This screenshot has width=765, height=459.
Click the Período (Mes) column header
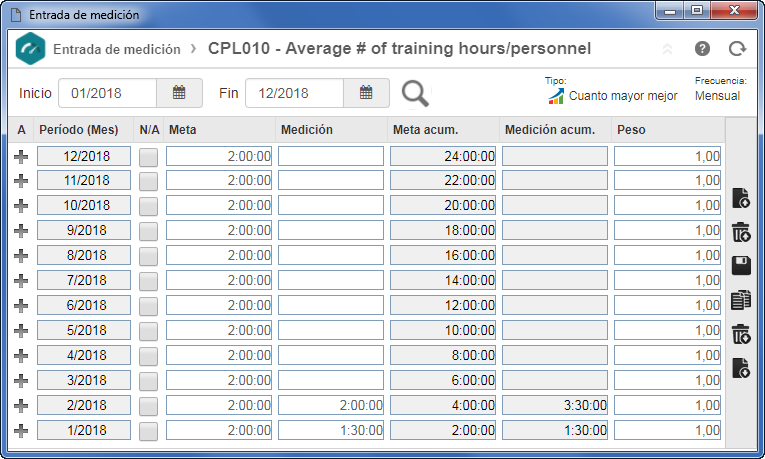[x=79, y=130]
